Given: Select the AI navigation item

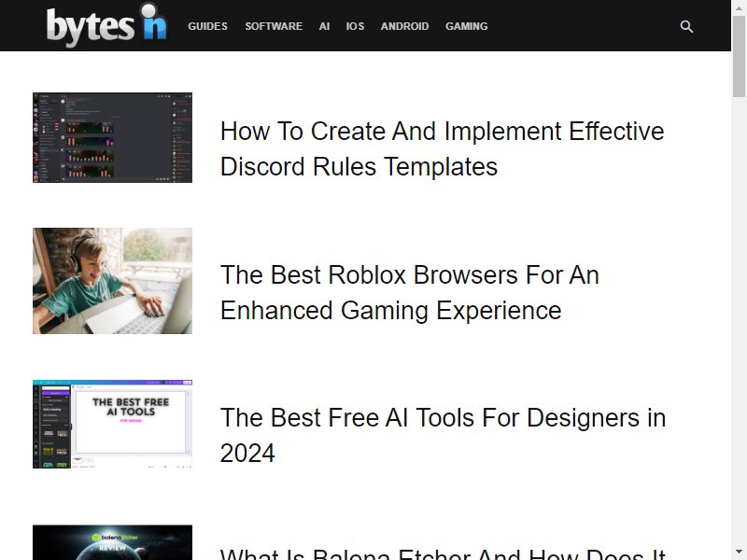Looking at the screenshot, I should point(324,26).
